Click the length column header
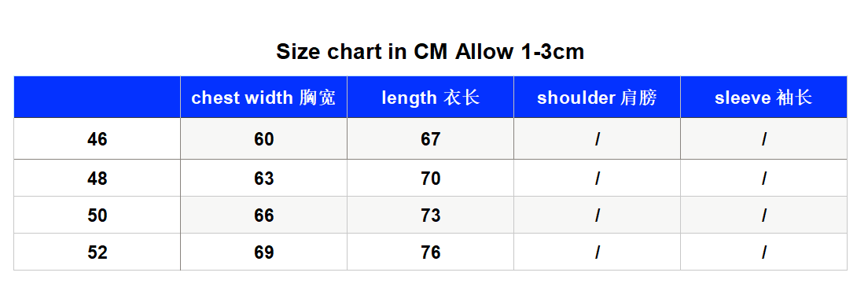 (430, 98)
